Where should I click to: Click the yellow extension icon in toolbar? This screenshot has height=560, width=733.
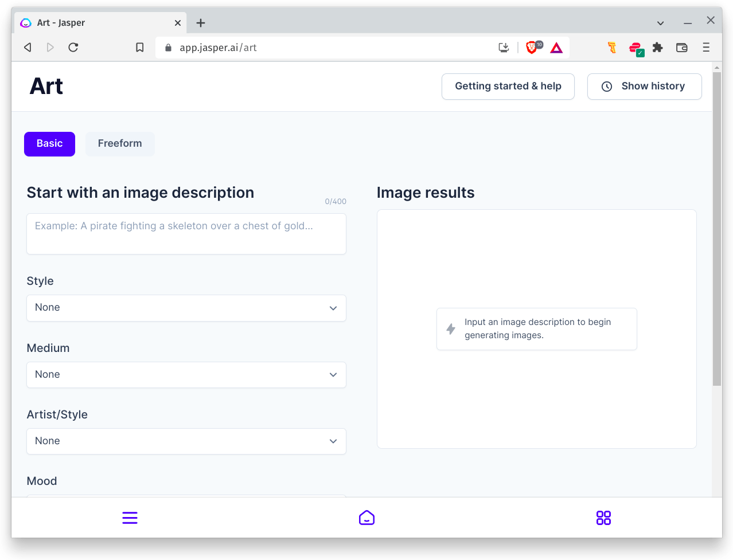click(x=612, y=48)
